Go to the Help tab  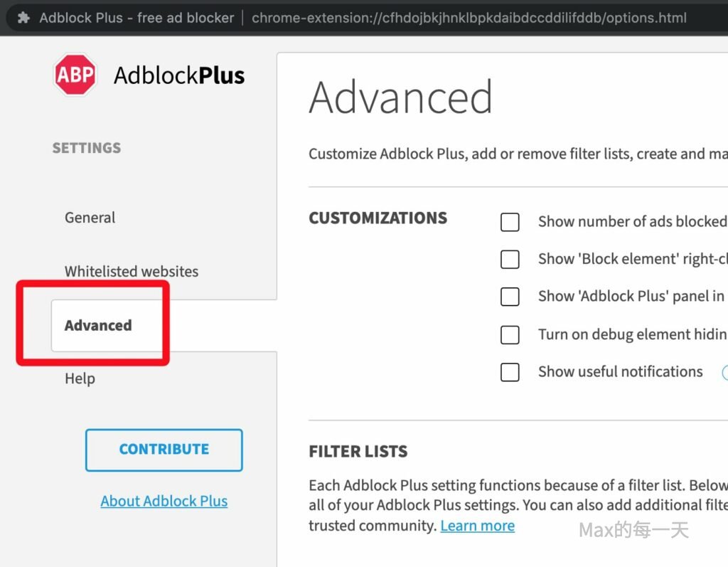80,378
